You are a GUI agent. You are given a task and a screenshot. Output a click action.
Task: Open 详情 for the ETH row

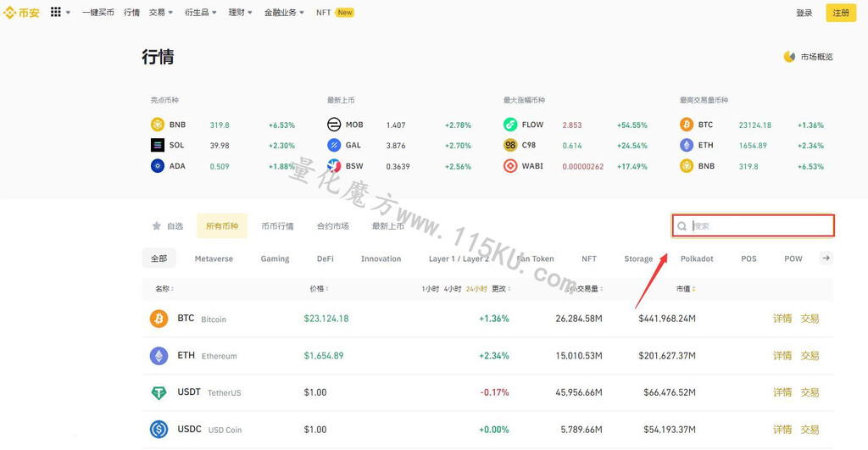782,355
